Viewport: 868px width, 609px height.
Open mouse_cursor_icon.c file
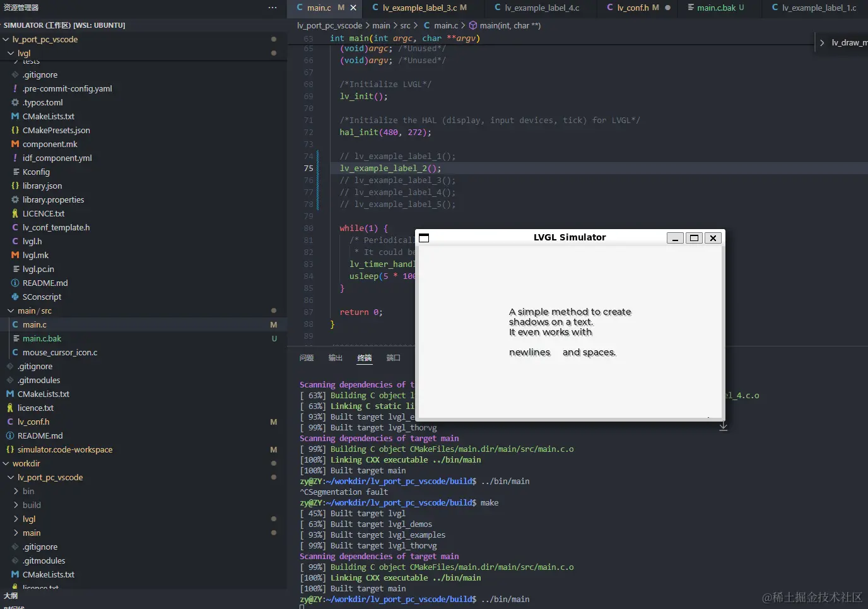[60, 352]
